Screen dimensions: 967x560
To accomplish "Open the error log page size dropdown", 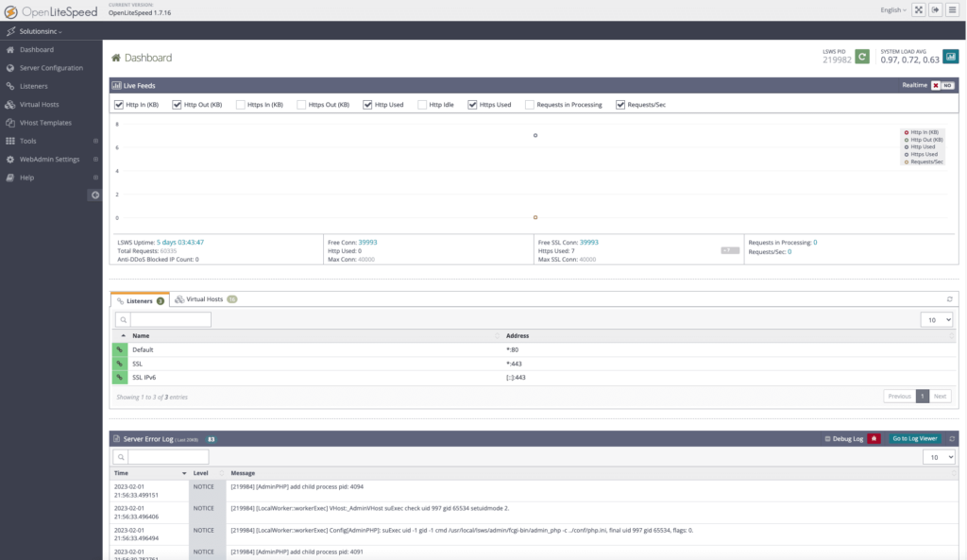I will pos(939,457).
